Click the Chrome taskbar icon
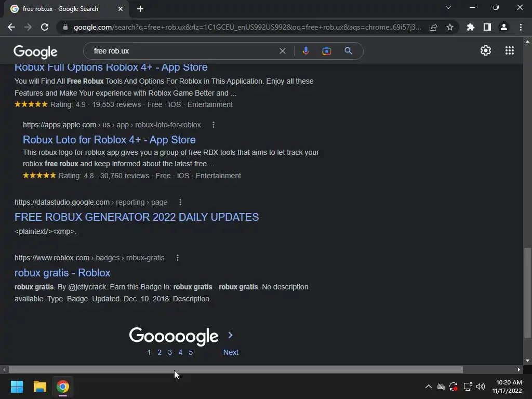The height and width of the screenshot is (399, 532). [63, 387]
